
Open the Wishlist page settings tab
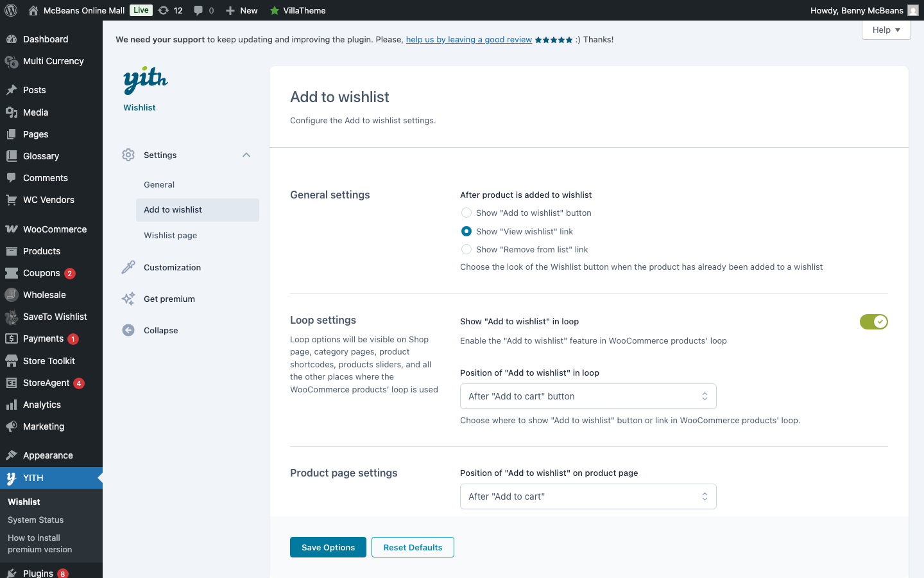click(170, 235)
